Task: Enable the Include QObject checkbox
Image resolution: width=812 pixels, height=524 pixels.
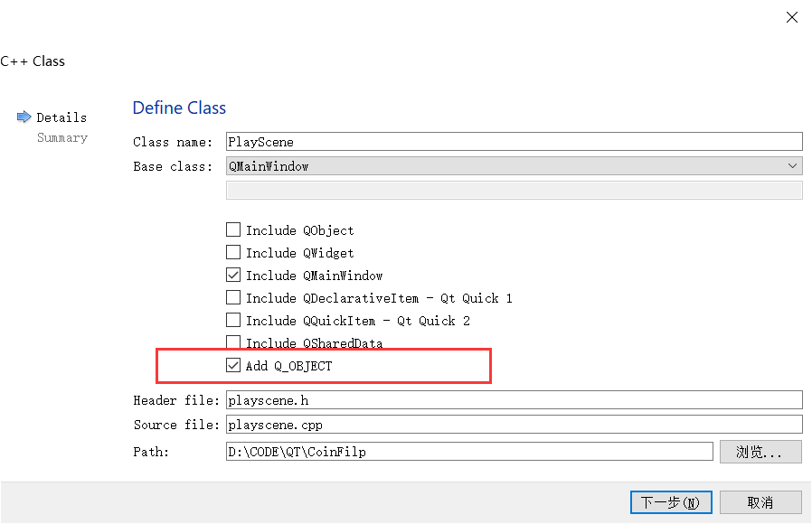Action: pyautogui.click(x=233, y=229)
